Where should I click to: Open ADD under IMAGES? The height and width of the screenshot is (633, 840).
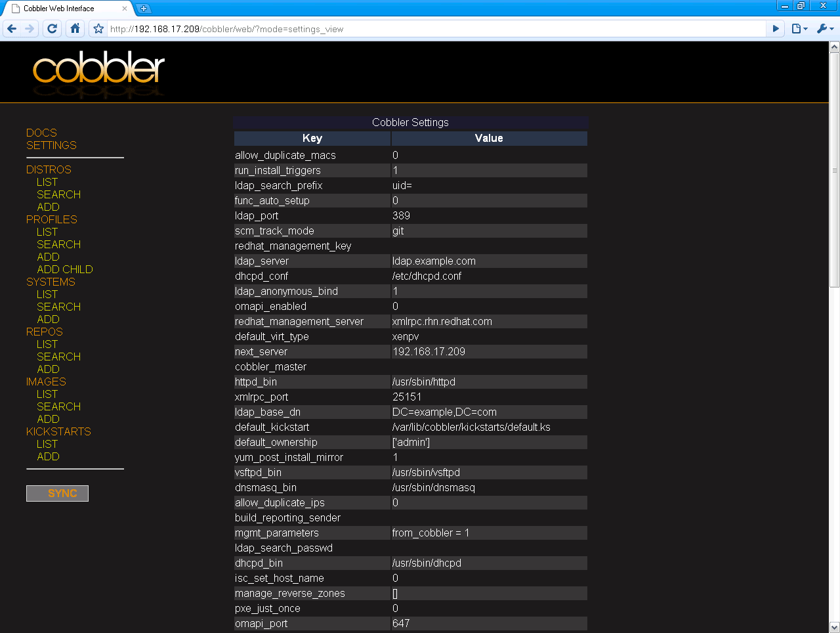(49, 419)
